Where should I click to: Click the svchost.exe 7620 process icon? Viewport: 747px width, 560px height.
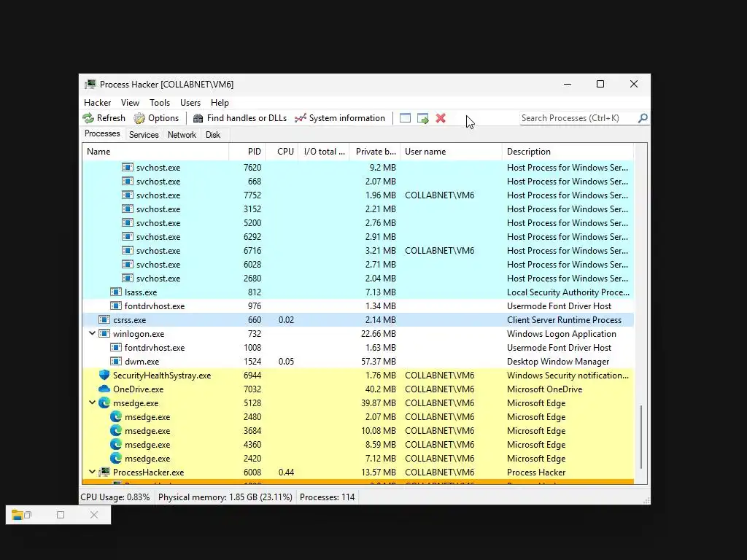[127, 168]
